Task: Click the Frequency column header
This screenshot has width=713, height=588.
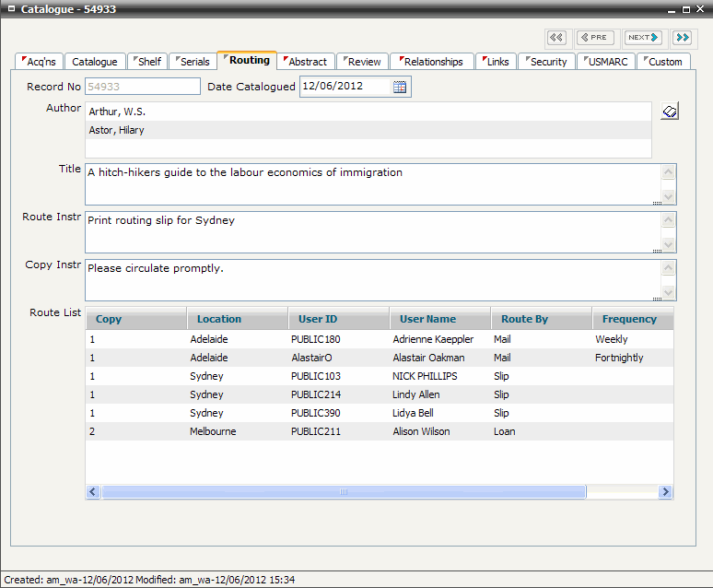Action: coord(629,319)
